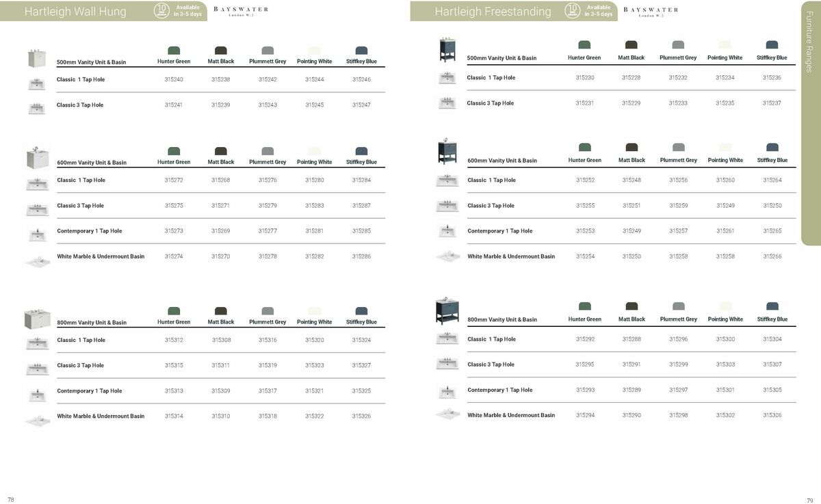Viewport: 821px width, 504px height.
Task: Click basin image beside Freestanding 600mm Classic 3 Tap Hole
Action: pos(447,206)
